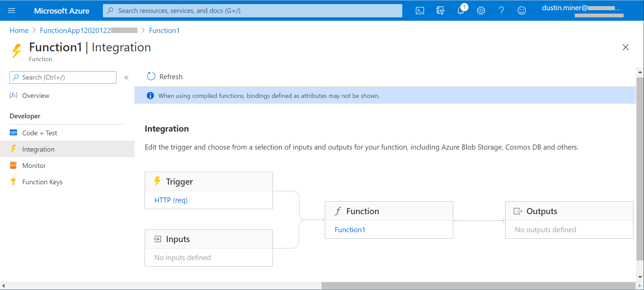Open the dustin.miner account menu
The height and width of the screenshot is (290, 644).
[x=583, y=11]
